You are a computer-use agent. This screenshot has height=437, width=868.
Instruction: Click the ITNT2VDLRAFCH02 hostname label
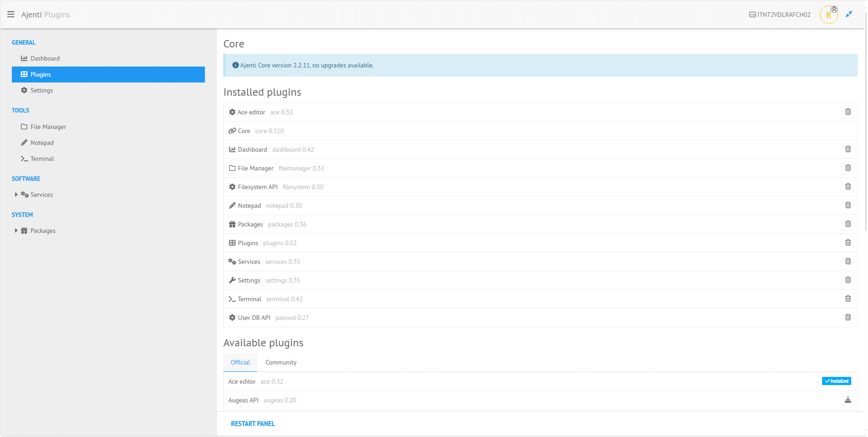[780, 15]
